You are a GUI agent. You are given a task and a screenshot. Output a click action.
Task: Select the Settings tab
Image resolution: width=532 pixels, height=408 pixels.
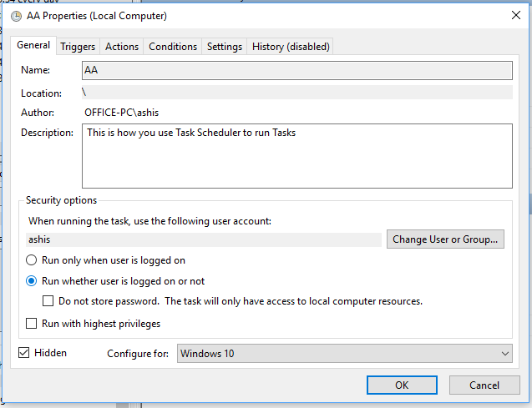[x=225, y=47]
